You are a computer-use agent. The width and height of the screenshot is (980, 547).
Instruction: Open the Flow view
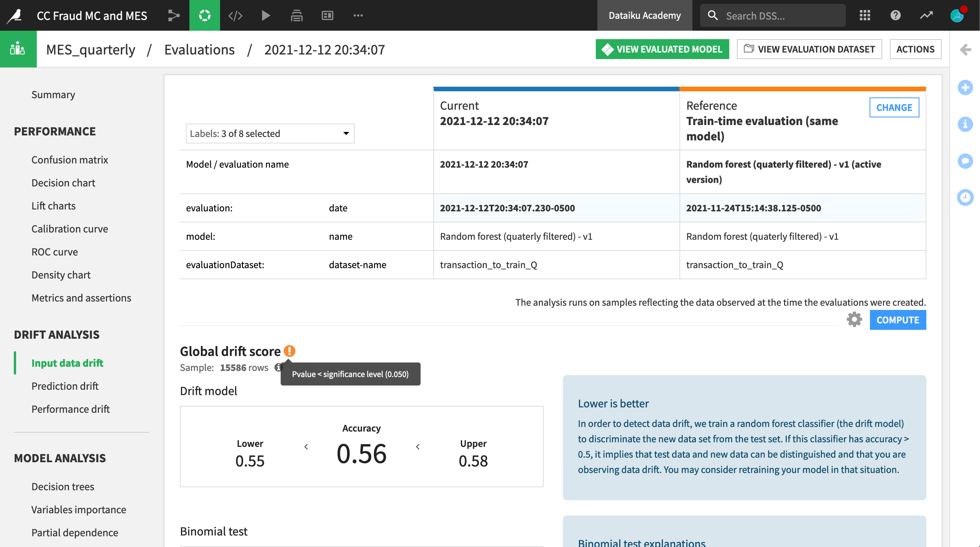click(174, 15)
